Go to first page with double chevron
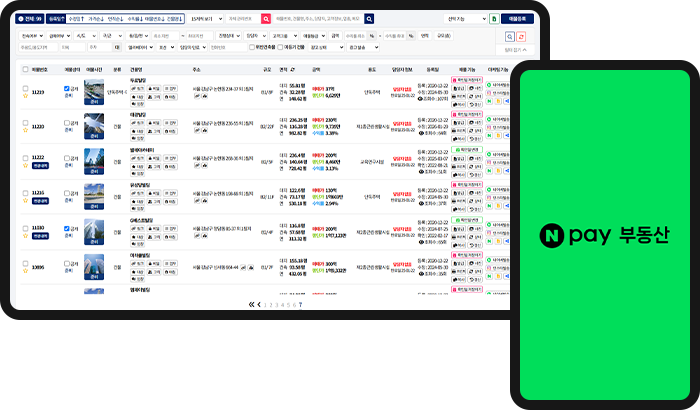The image size is (700, 410). coord(251,305)
